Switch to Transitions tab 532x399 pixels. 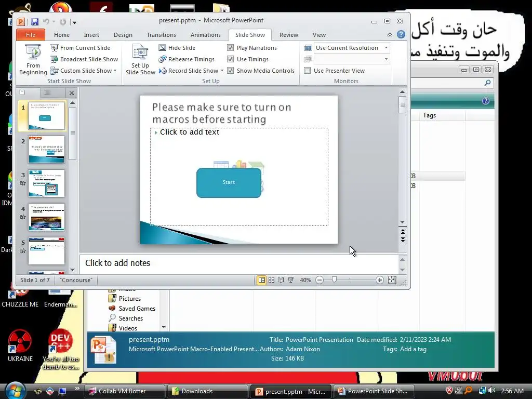pyautogui.click(x=162, y=35)
